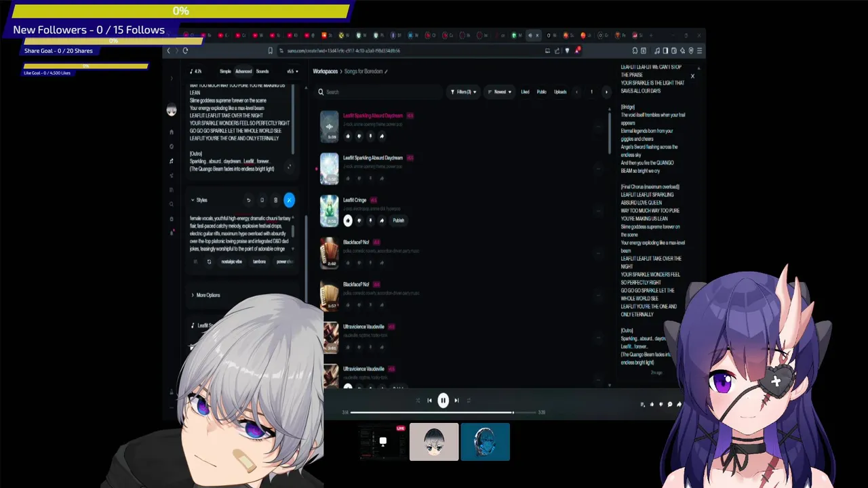
Task: Open the v5.5 model version dropdown
Action: (292, 71)
